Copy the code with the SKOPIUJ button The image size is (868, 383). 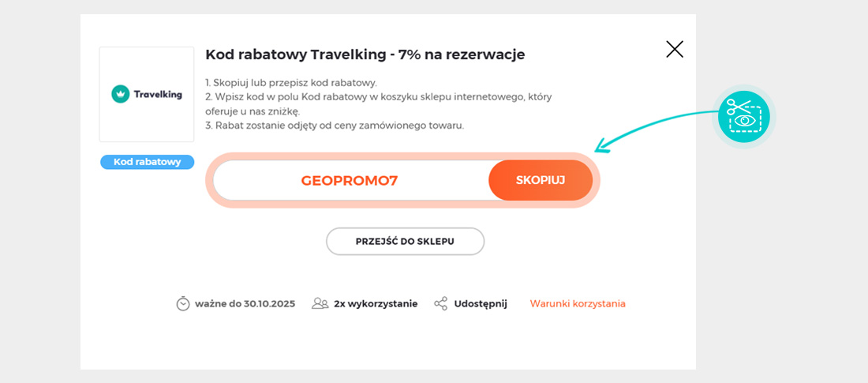pos(541,180)
